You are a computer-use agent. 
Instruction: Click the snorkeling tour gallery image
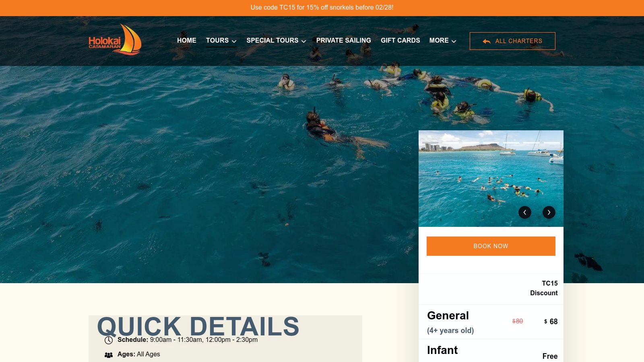(x=491, y=179)
